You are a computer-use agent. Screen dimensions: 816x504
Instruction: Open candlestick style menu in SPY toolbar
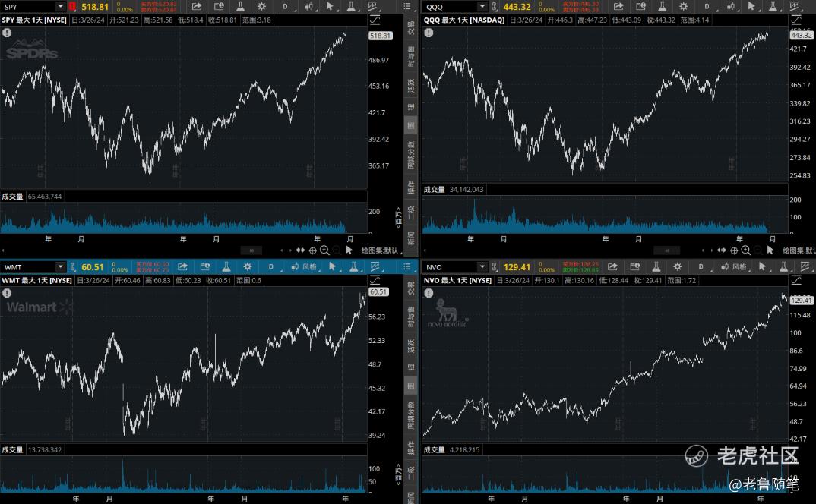[x=308, y=6]
